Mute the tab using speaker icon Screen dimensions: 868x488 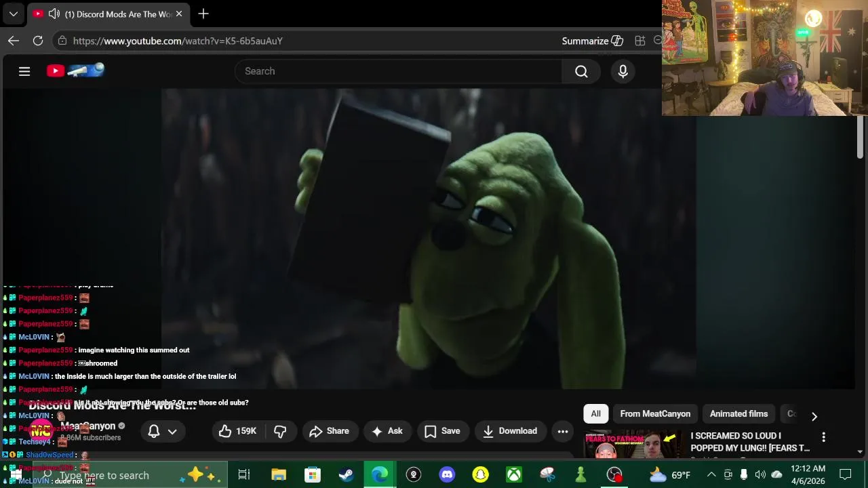point(54,14)
